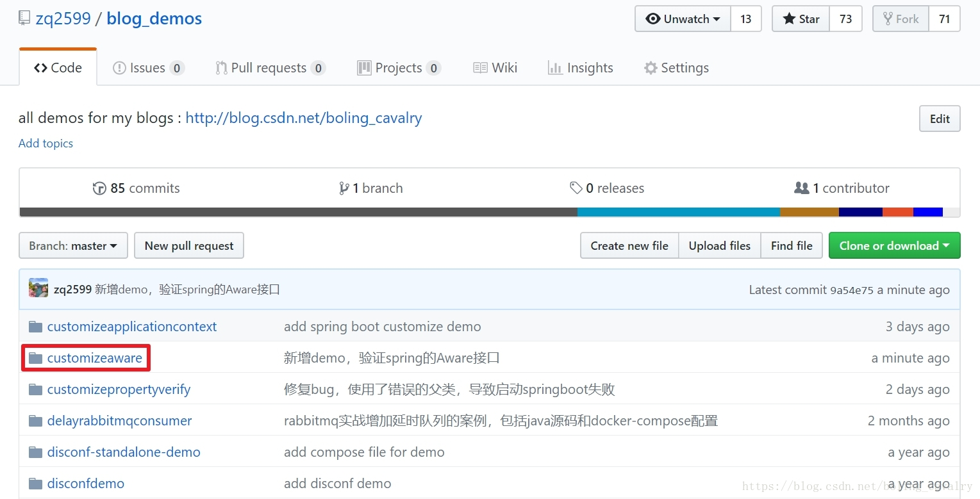
Task: Click Create new file button
Action: 629,246
